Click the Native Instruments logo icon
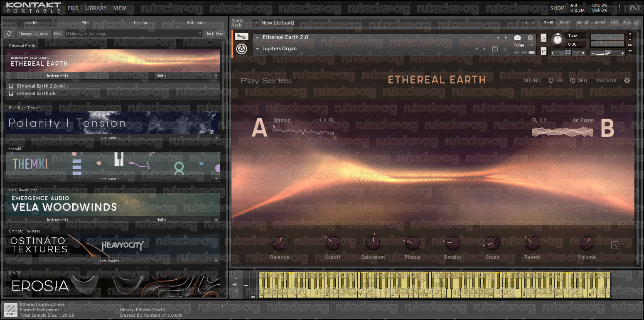Viewport: 644px width, 320px height. point(634,8)
